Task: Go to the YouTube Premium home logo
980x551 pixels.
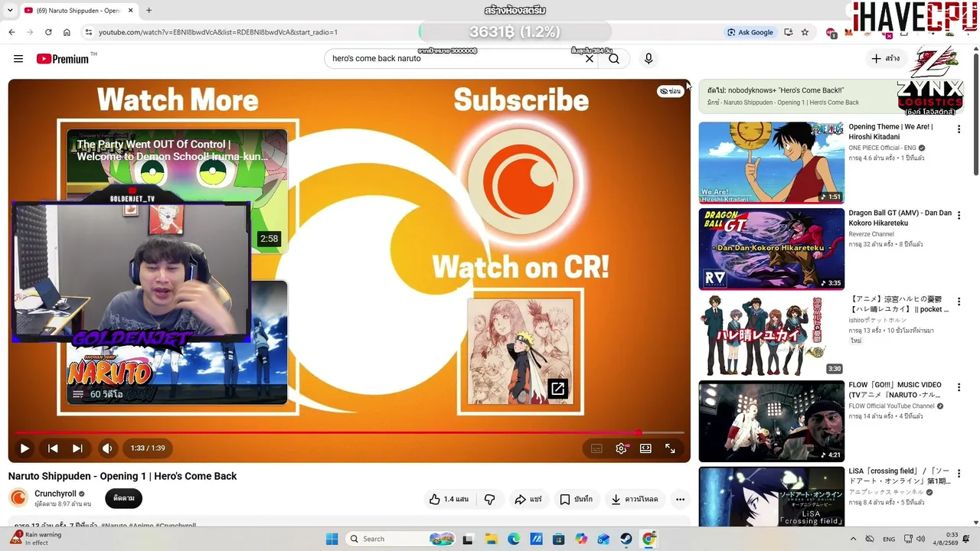Action: click(63, 59)
